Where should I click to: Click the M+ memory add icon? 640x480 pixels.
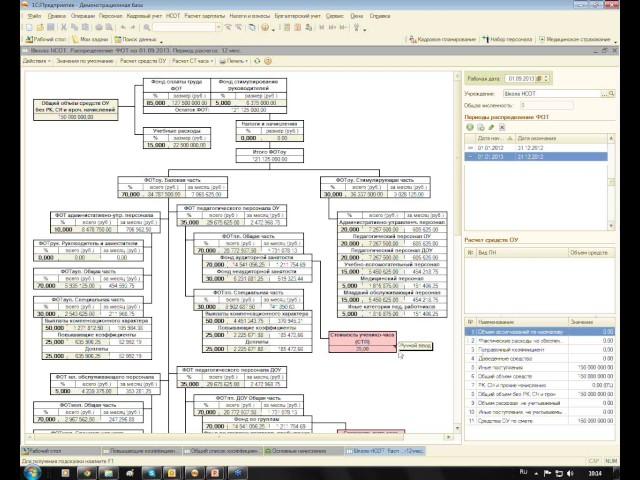click(x=332, y=27)
